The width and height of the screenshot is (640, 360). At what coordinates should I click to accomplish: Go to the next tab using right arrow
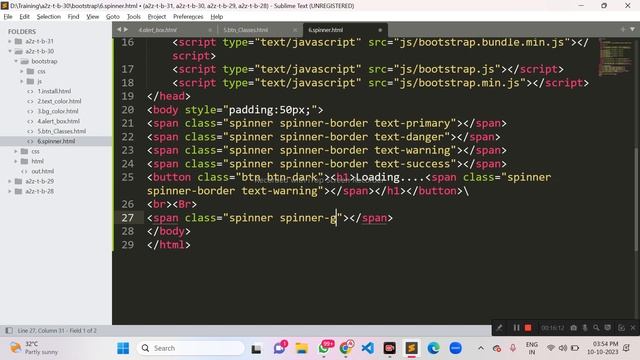tap(126, 29)
